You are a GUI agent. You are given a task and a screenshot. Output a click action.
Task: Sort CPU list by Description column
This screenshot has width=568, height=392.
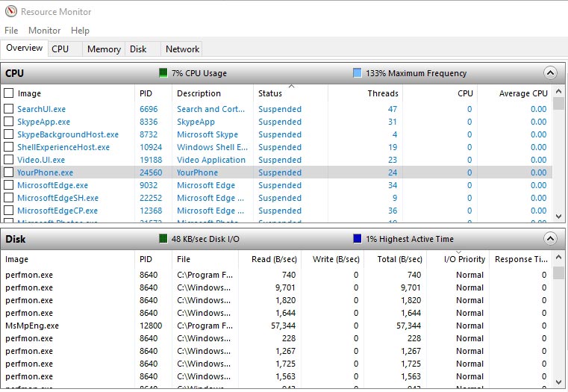coord(213,93)
